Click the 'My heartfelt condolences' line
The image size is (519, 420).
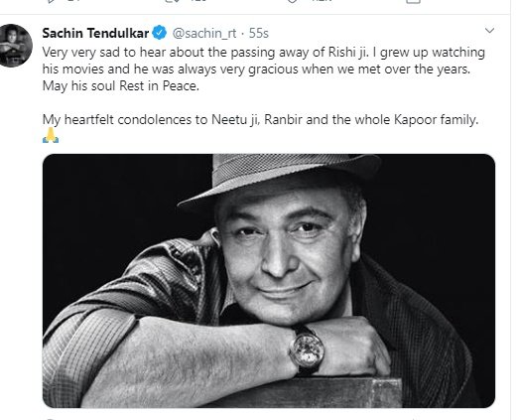point(261,119)
